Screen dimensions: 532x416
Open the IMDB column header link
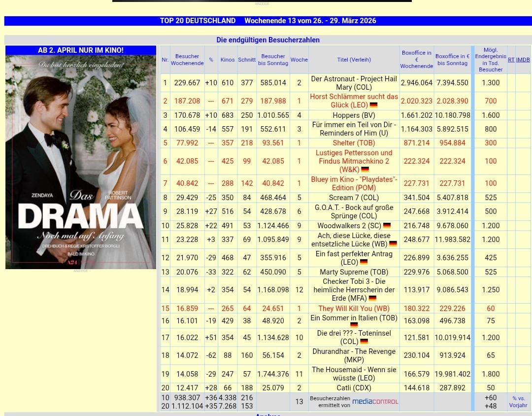[x=523, y=60]
